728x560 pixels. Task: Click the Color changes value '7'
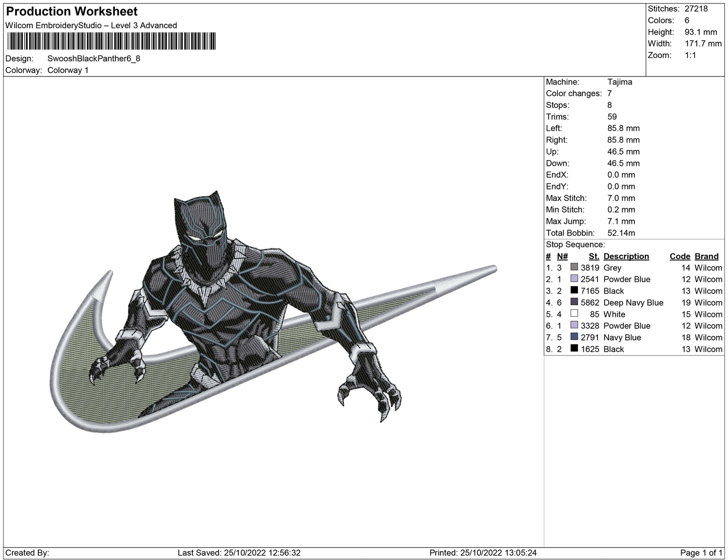pos(610,93)
